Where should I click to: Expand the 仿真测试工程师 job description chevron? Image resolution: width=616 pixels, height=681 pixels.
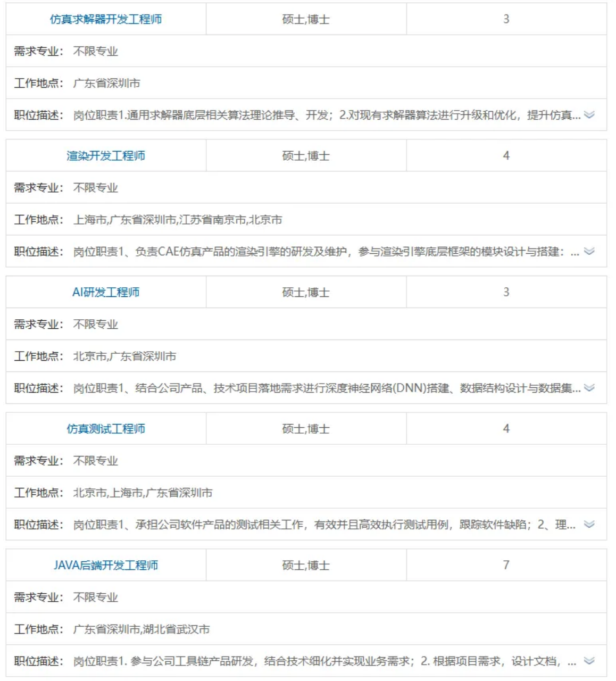[589, 525]
